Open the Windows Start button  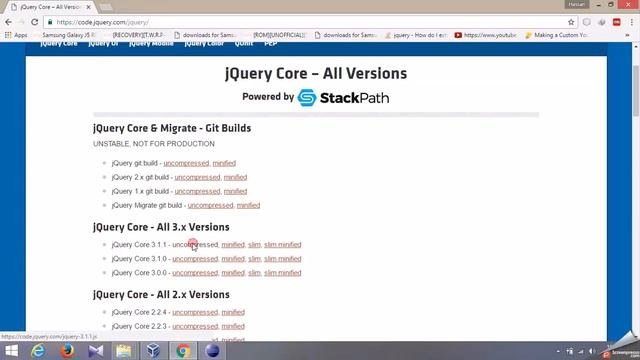(x=11, y=351)
